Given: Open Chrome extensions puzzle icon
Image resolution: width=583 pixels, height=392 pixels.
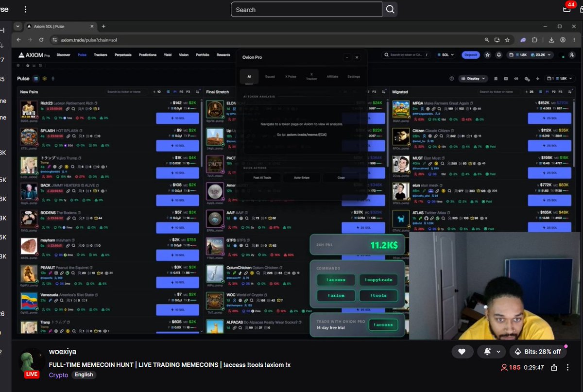Looking at the screenshot, I should click(x=534, y=40).
